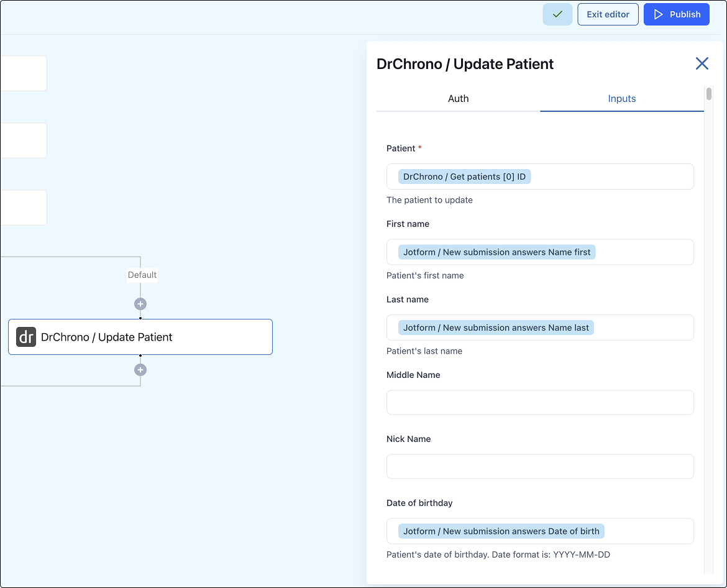Click the First name input field
727x588 pixels.
[x=540, y=252]
